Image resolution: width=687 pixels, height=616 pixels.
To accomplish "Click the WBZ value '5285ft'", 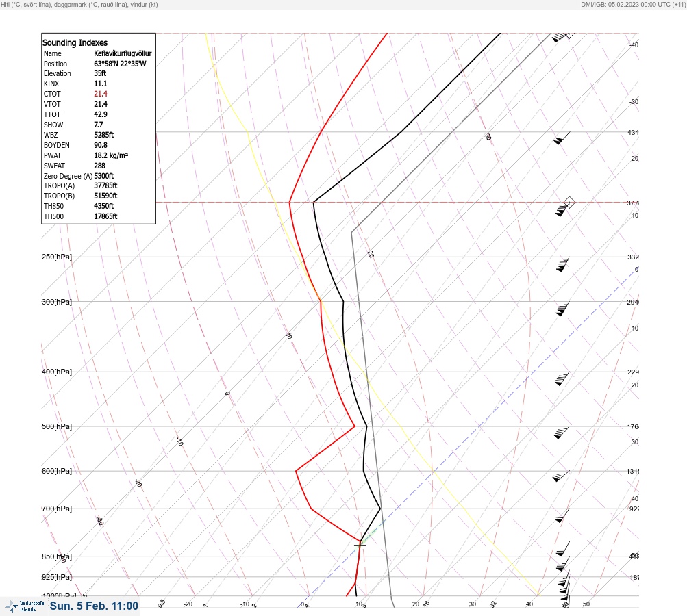I will click(x=104, y=135).
